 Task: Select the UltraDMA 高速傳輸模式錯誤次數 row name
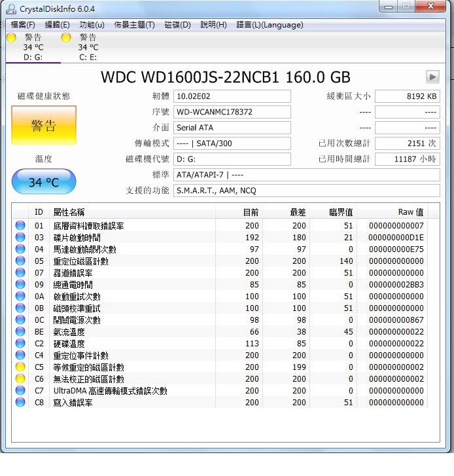tap(111, 391)
